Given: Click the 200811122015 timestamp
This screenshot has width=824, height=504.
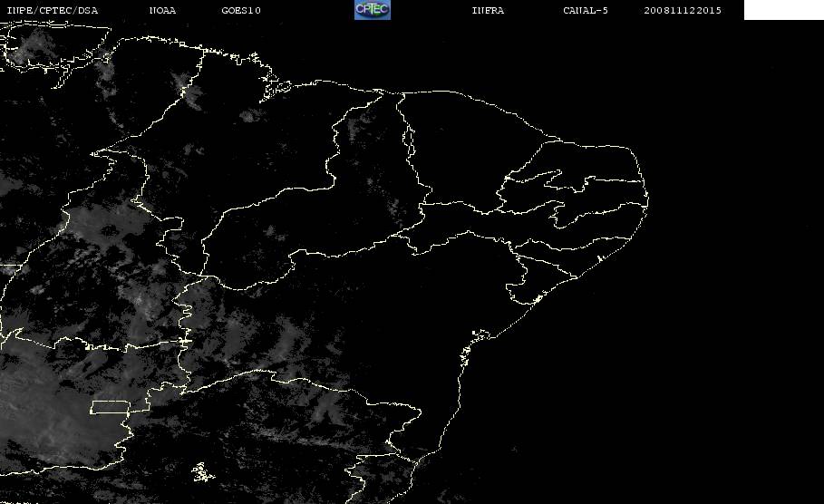Looking at the screenshot, I should 683,10.
